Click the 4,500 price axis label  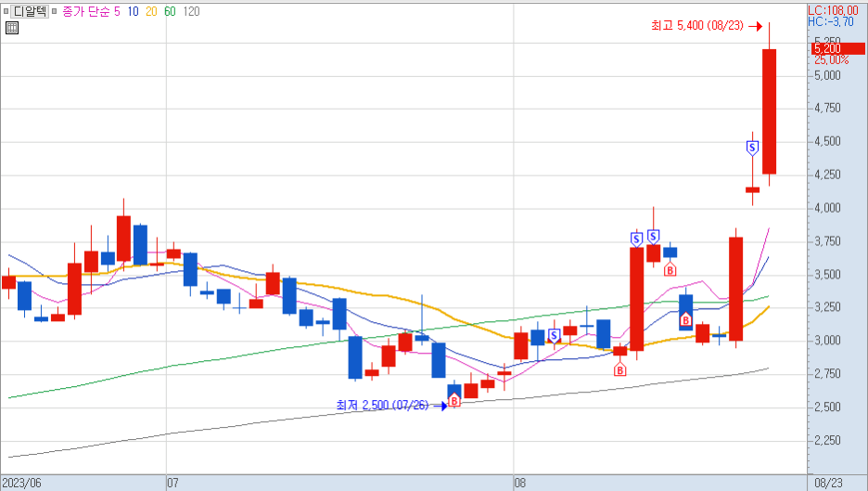pyautogui.click(x=827, y=141)
